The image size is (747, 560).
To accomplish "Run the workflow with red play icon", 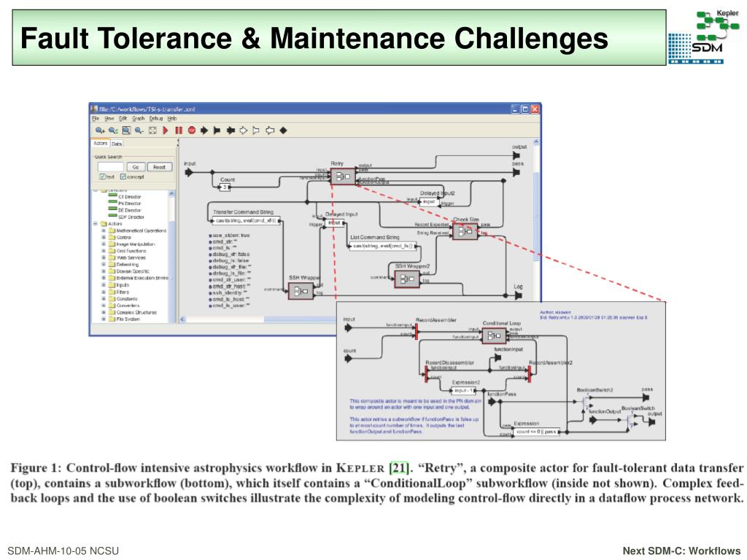I will [166, 131].
